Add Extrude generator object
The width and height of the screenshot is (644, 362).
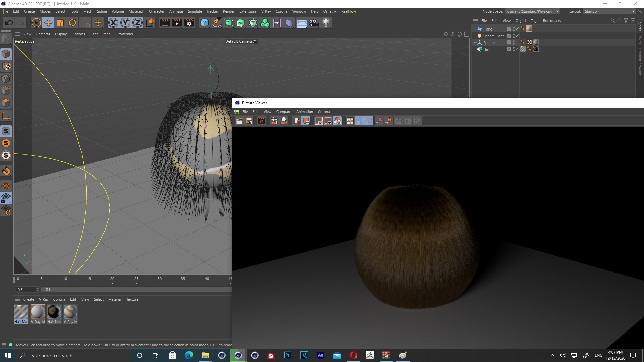click(x=241, y=23)
